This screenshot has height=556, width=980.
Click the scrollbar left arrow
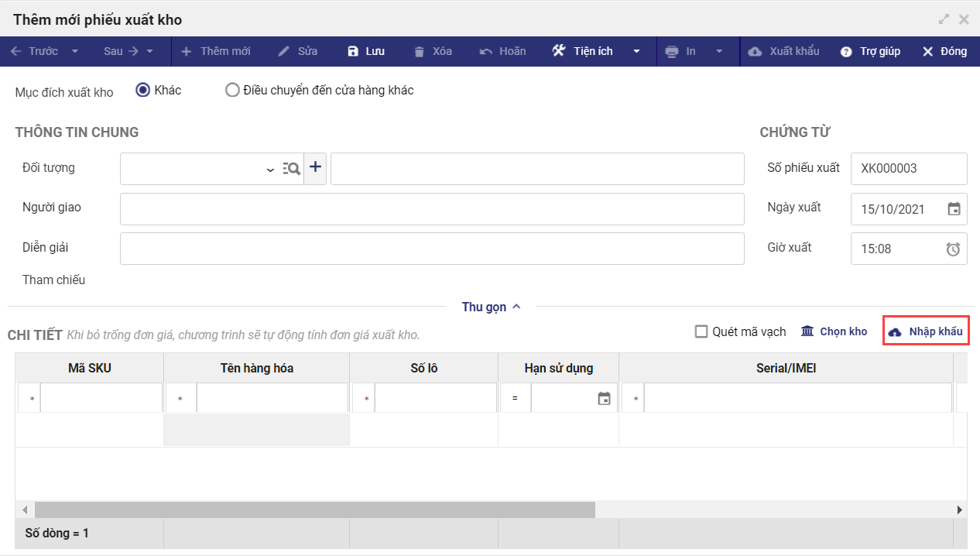pos(25,510)
